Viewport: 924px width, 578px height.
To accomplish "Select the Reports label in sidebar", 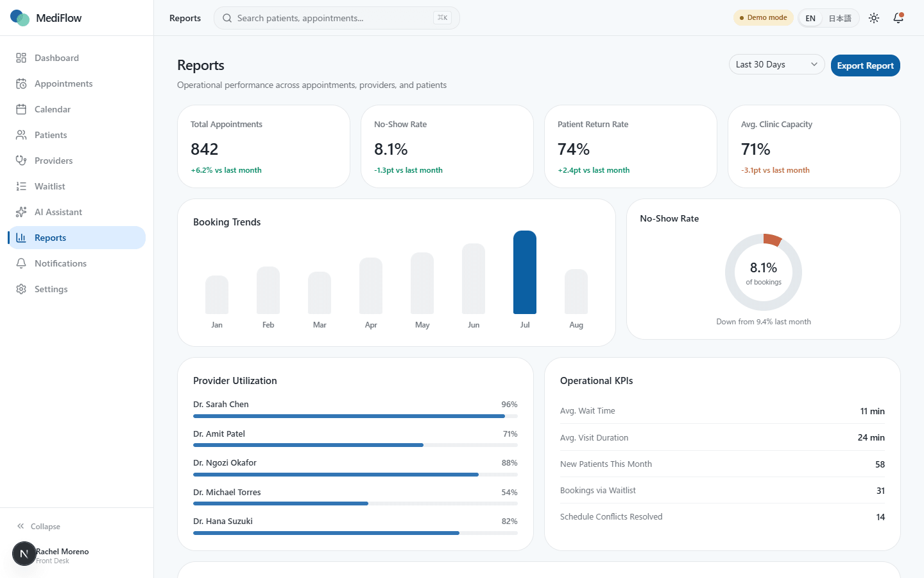I will coord(50,238).
